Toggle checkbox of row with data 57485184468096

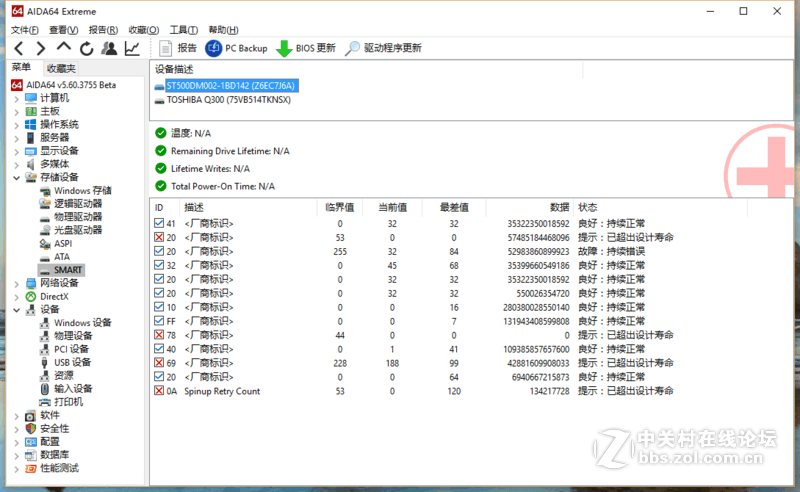tap(159, 237)
